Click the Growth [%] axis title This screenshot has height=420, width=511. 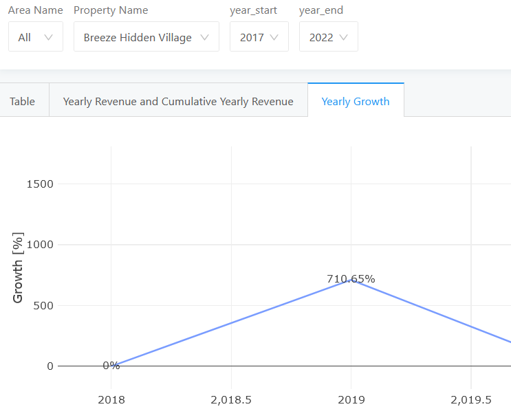pyautogui.click(x=18, y=268)
